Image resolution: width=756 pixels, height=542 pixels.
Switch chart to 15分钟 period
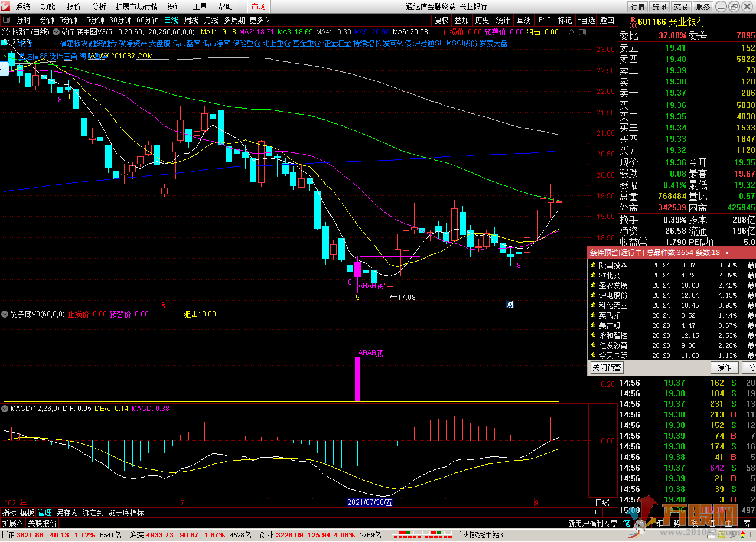[93, 20]
